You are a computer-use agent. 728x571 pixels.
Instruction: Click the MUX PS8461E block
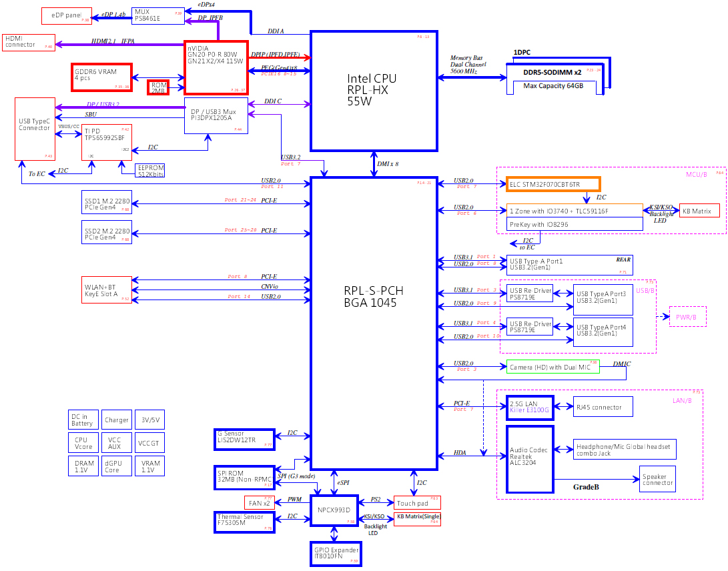pyautogui.click(x=157, y=15)
